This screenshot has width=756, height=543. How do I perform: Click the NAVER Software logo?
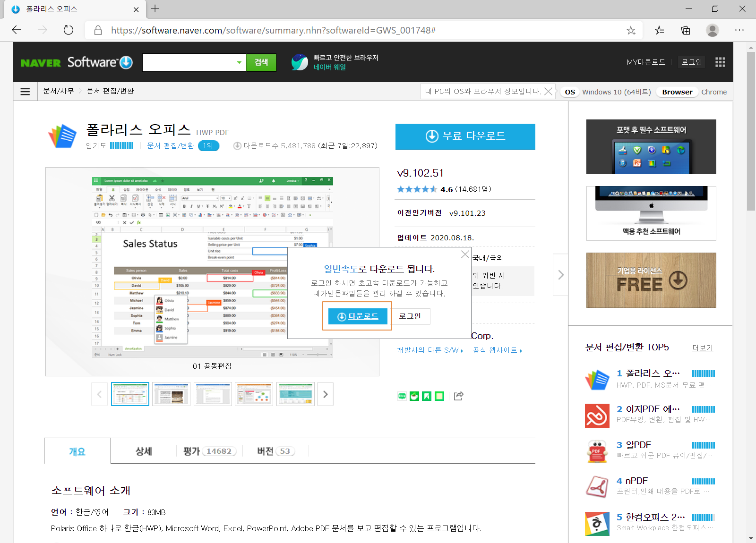[77, 62]
